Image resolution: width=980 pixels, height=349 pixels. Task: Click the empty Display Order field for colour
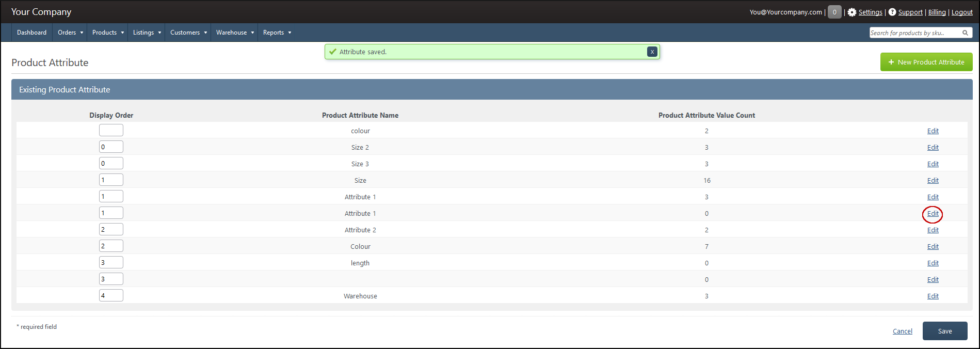point(111,130)
